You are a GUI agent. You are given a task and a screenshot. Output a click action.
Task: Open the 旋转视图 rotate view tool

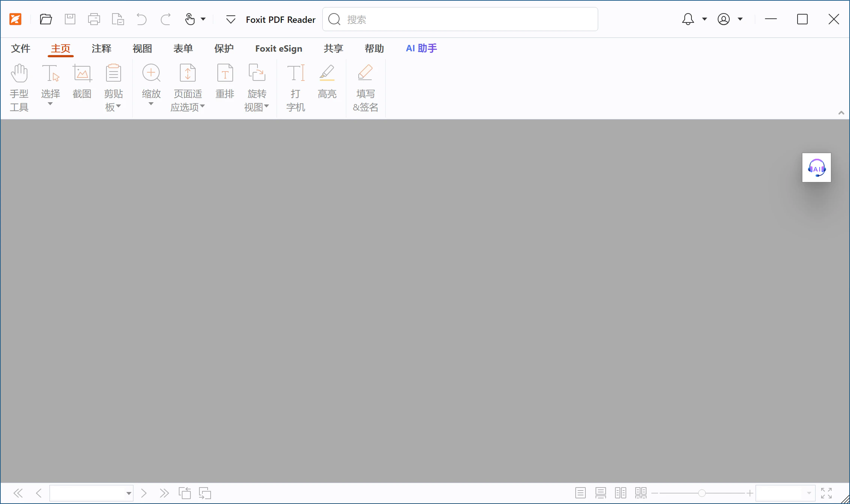[257, 88]
